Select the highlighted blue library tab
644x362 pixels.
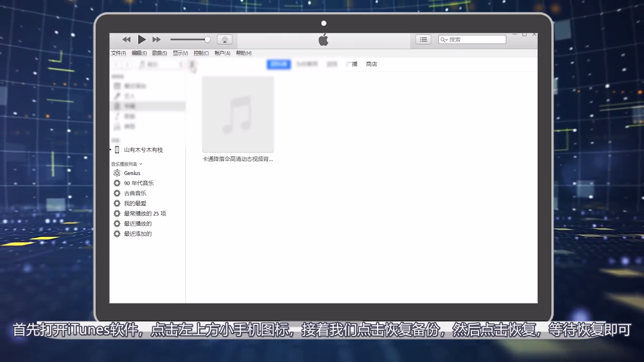[x=279, y=64]
